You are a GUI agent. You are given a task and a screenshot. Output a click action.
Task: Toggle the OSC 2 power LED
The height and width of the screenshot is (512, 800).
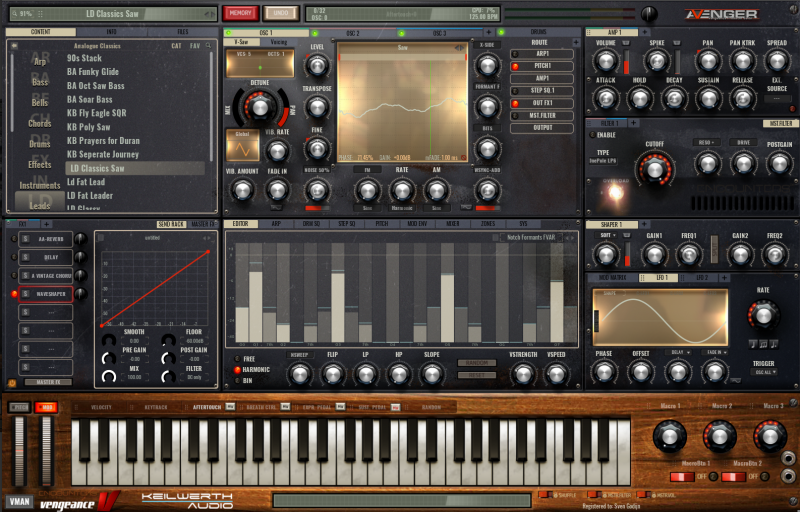[315, 33]
